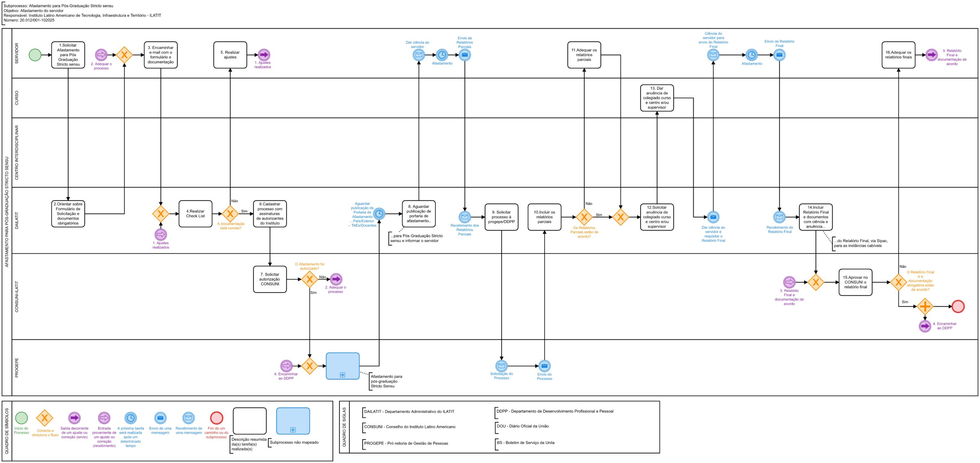Click task 4. Realizar Check List

[195, 214]
